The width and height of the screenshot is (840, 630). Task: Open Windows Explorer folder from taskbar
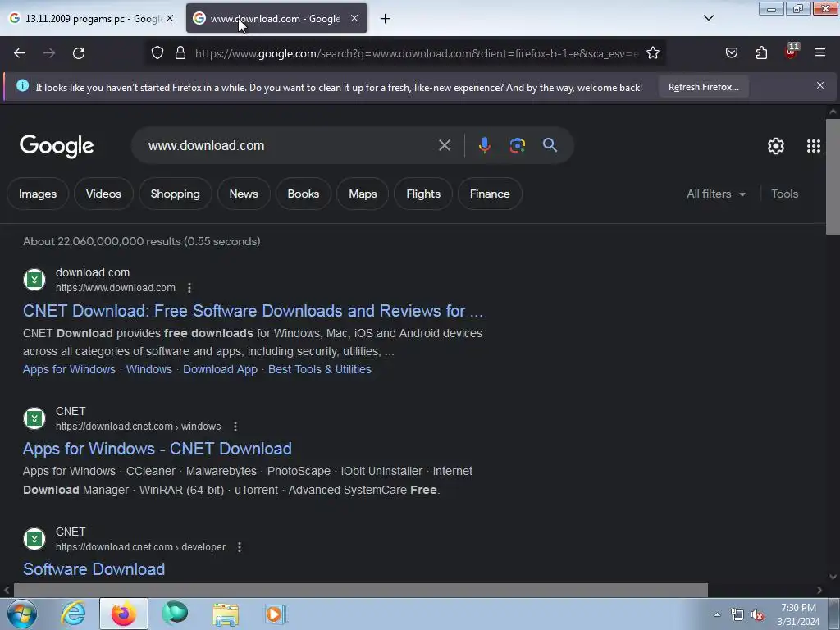[226, 614]
